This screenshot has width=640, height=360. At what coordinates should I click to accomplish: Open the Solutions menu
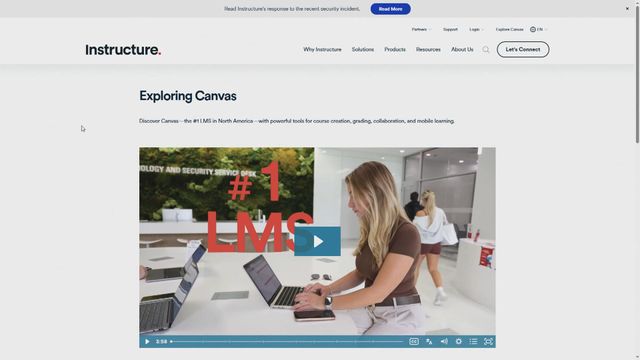pyautogui.click(x=363, y=49)
